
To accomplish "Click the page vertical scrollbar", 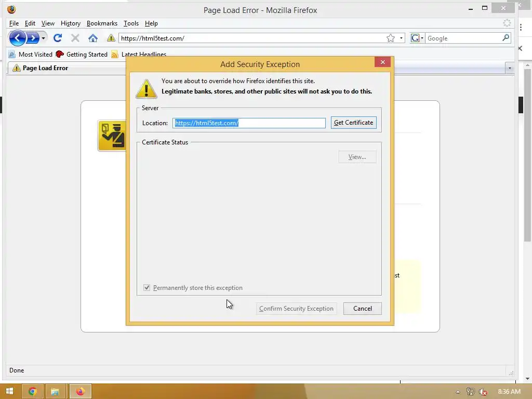I will [527, 155].
